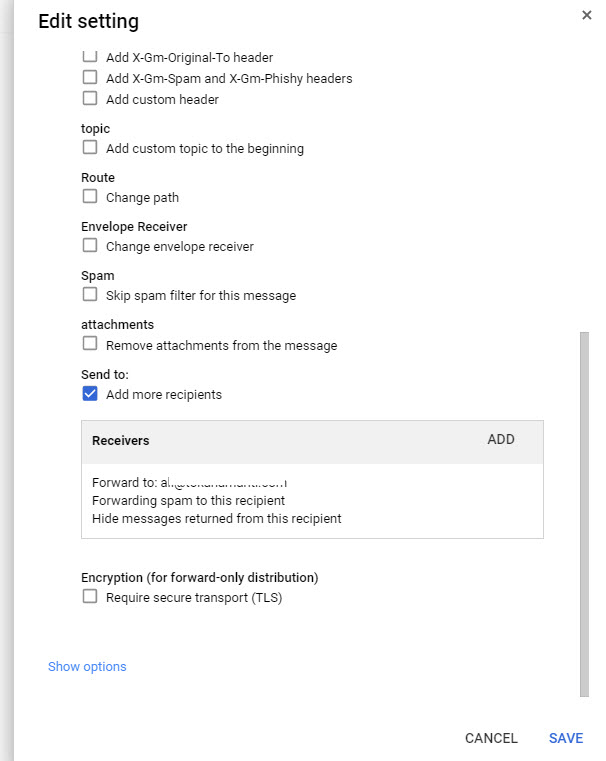Click the CANCEL button
The height and width of the screenshot is (761, 606).
coord(491,738)
